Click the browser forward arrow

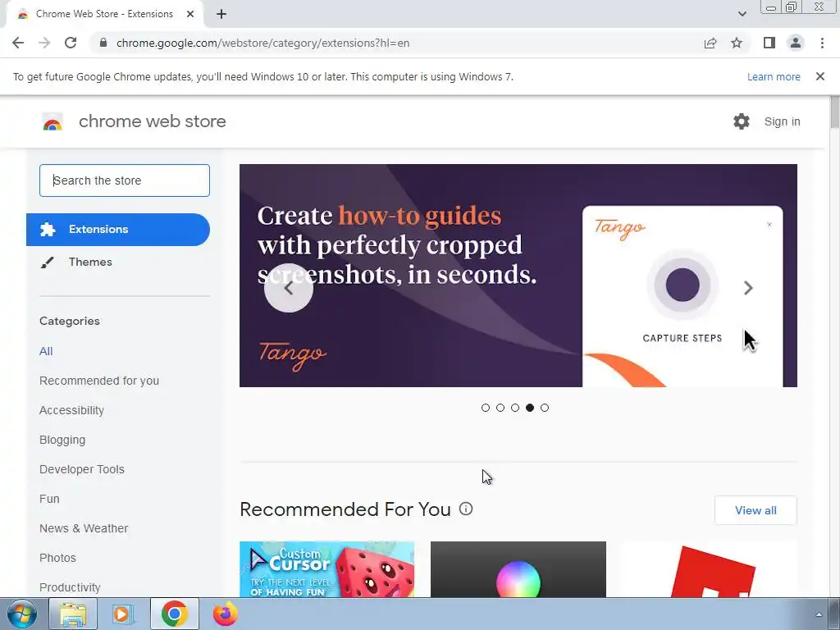[44, 43]
